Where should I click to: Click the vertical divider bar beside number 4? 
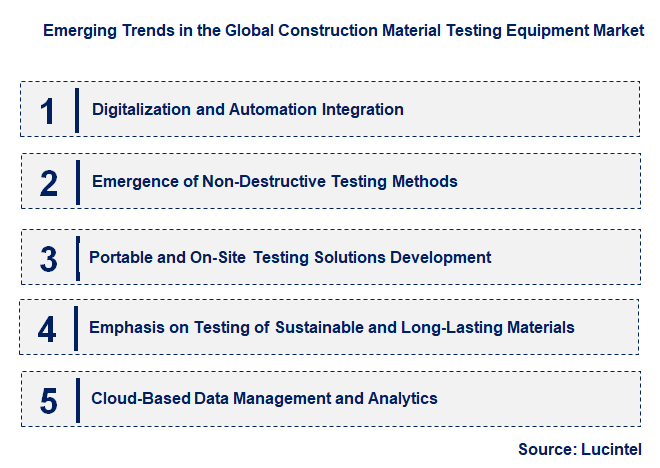(x=77, y=329)
